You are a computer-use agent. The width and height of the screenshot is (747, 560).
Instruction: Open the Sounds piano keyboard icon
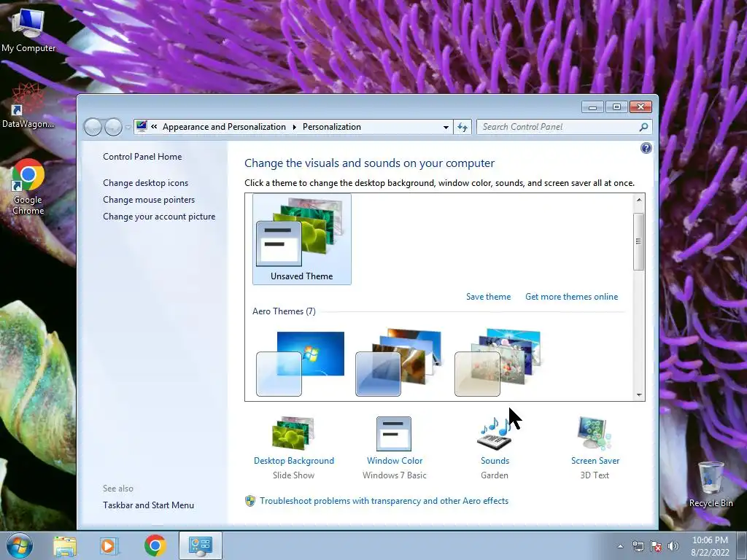tap(495, 433)
